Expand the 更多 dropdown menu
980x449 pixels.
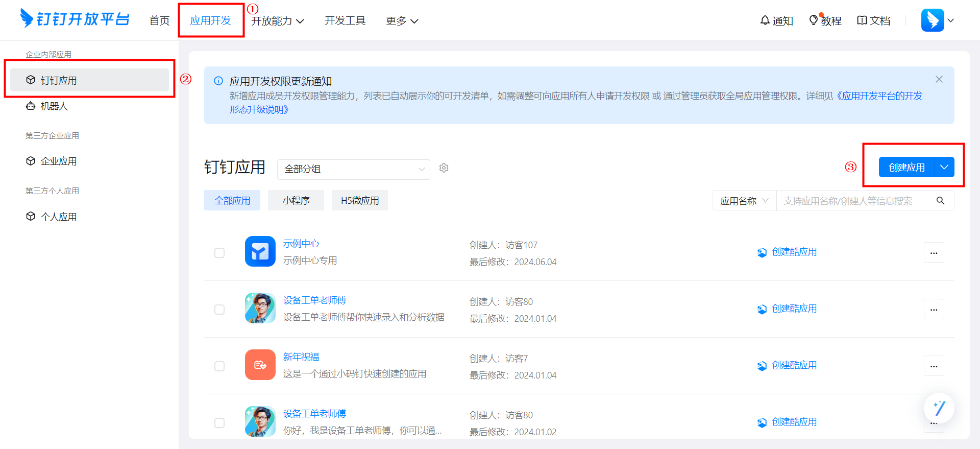point(402,21)
